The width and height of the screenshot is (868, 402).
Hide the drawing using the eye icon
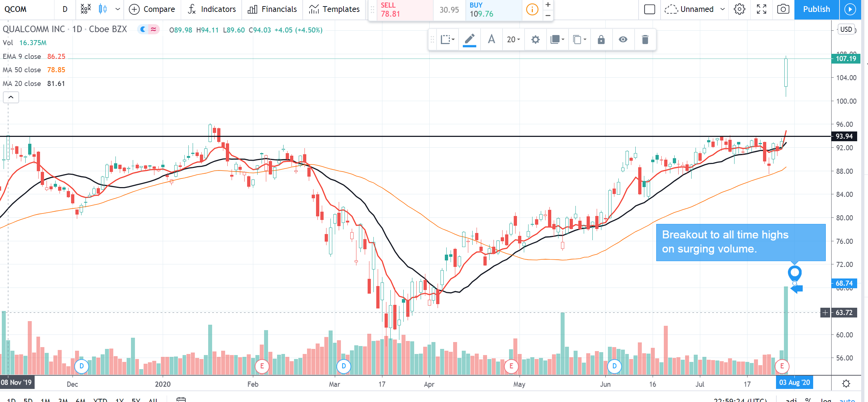tap(623, 40)
